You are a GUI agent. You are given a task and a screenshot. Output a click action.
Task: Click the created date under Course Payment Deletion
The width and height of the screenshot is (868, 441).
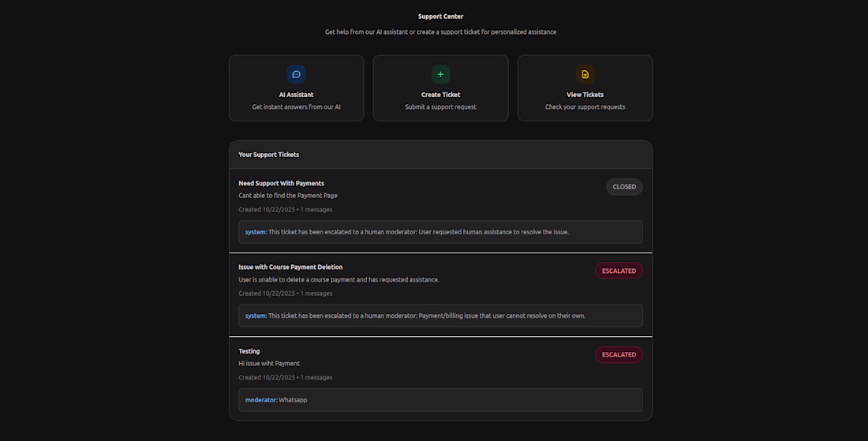click(285, 293)
